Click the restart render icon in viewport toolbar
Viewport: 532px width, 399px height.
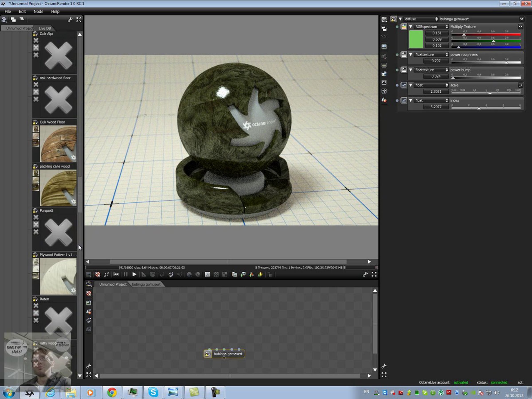click(98, 274)
